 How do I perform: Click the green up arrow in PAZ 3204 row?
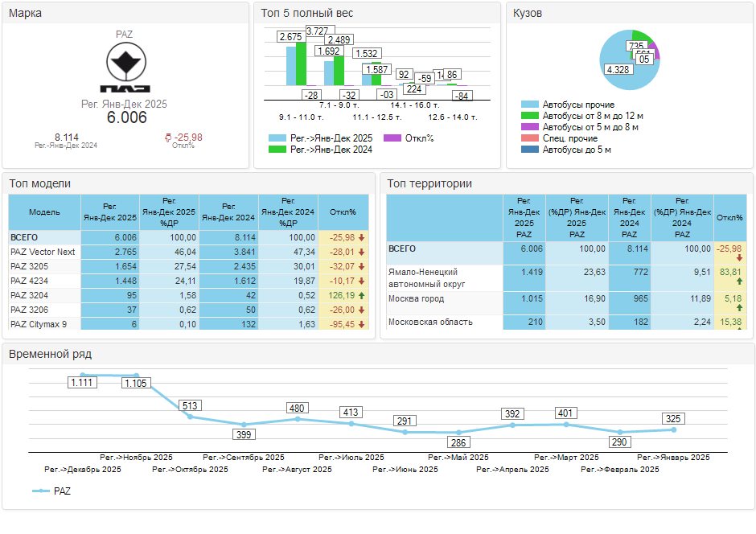(x=362, y=295)
